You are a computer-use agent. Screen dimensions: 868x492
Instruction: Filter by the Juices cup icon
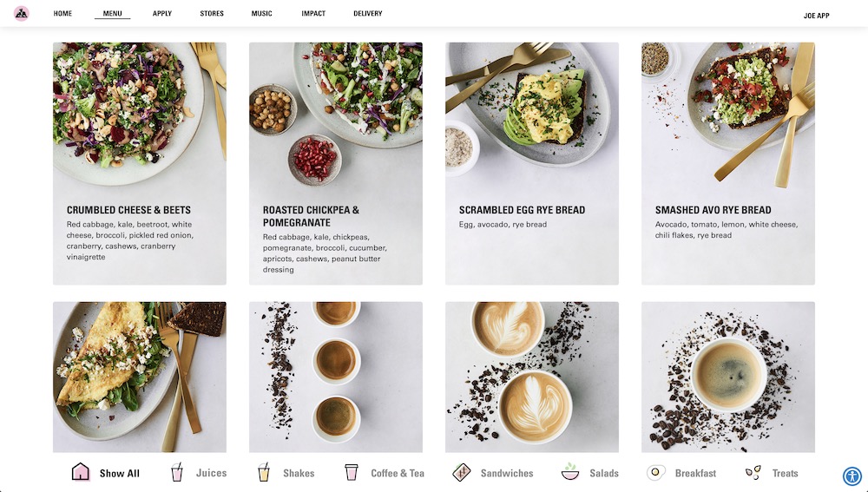click(x=176, y=473)
